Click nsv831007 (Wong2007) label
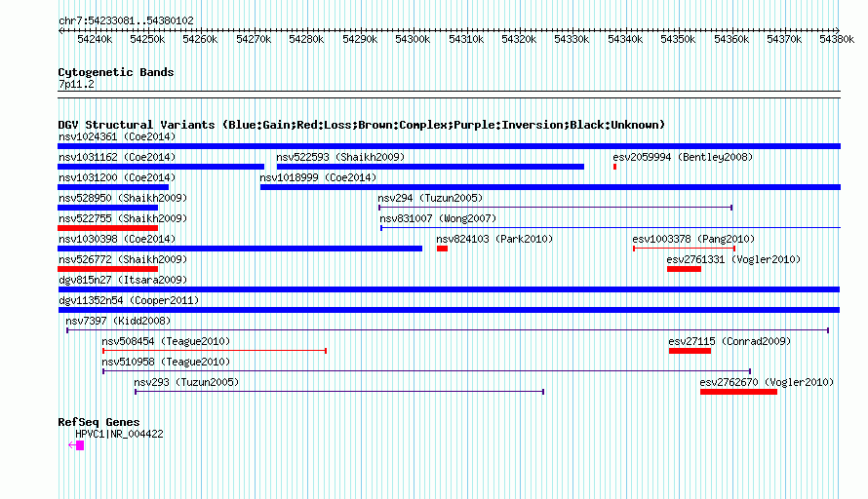The image size is (868, 499). tap(438, 218)
